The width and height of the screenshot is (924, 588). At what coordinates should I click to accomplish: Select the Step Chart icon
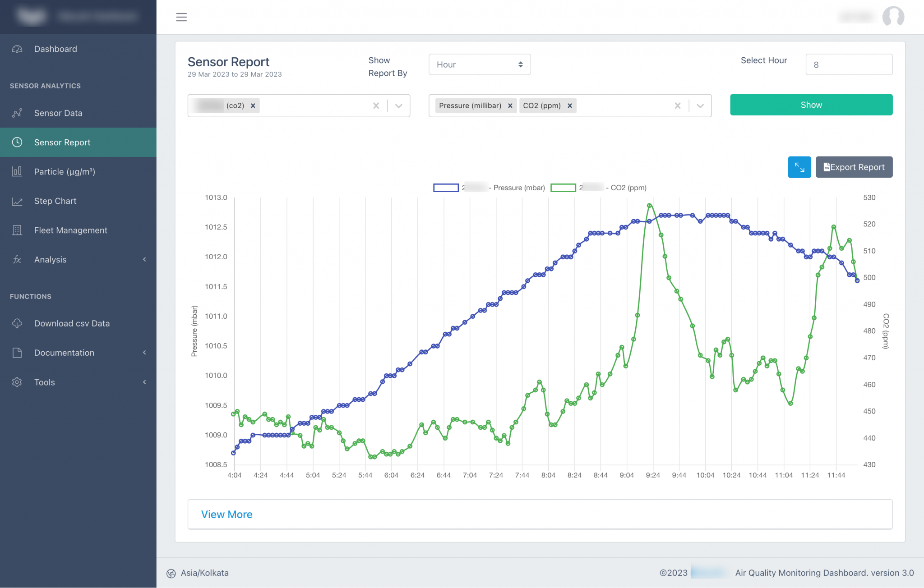point(17,201)
